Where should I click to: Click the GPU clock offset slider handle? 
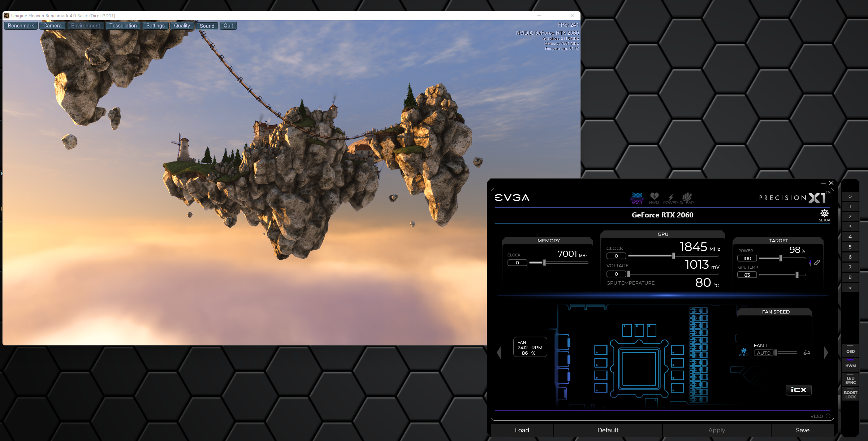[x=673, y=256]
